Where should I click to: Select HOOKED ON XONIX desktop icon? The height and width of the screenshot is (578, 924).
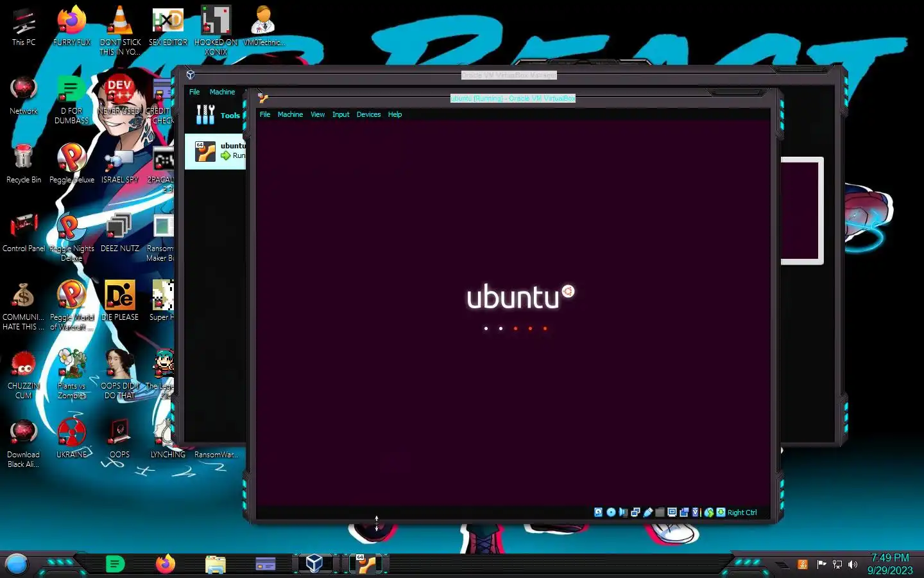[216, 31]
